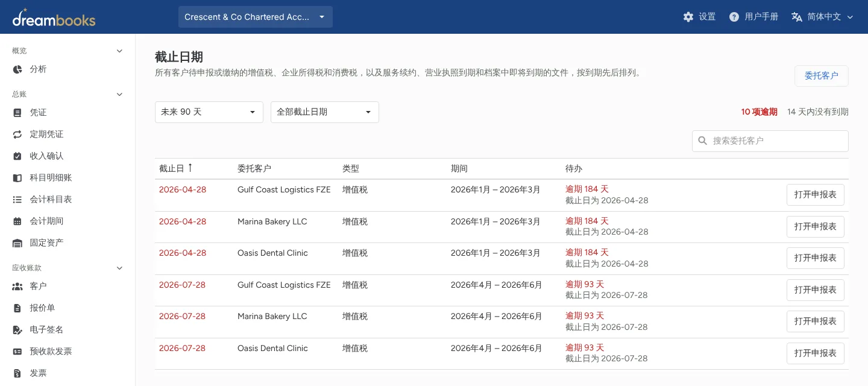868x386 pixels.
Task: Click the 用户手册 help icon
Action: [x=734, y=17]
